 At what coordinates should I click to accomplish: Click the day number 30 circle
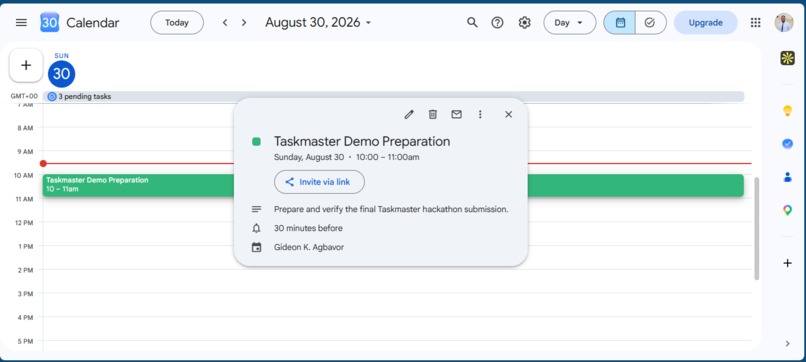click(62, 74)
